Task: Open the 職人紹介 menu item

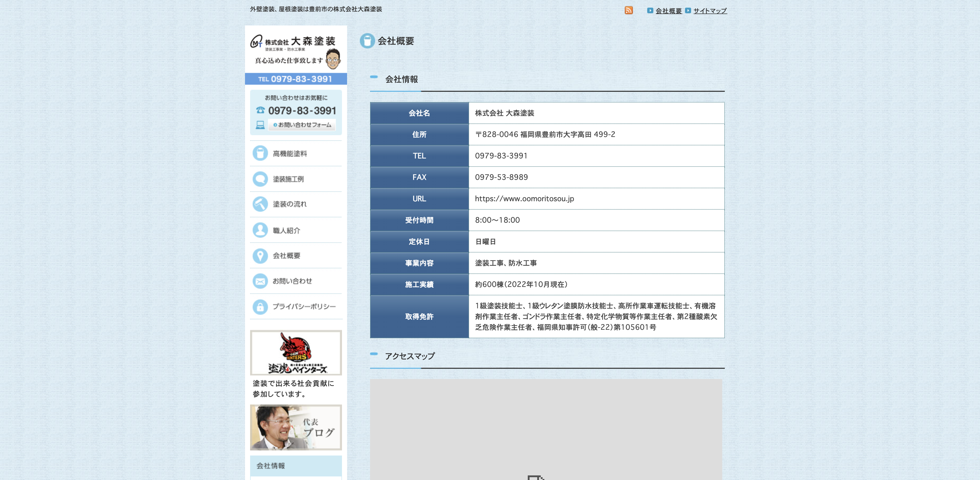Action: (x=296, y=230)
